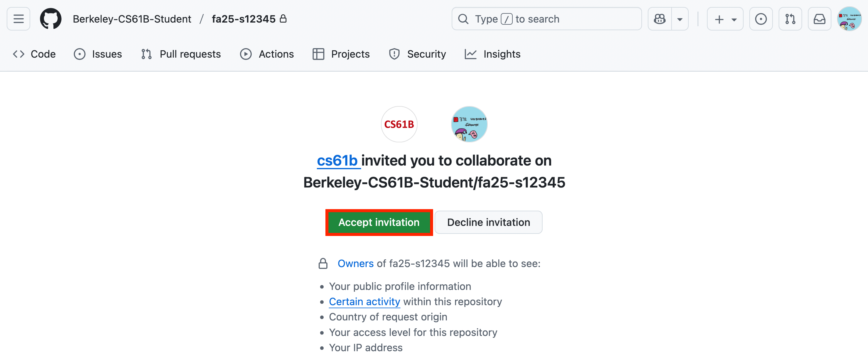Open the GitHub home via octocat logo
Image resolution: width=868 pixels, height=364 pixels.
point(51,19)
